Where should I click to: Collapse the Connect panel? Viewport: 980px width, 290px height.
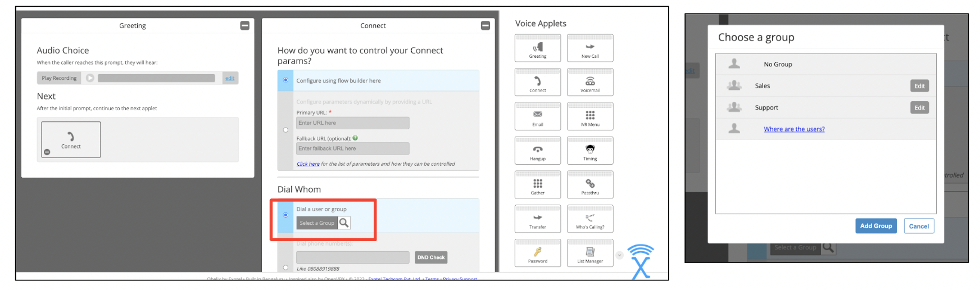486,26
